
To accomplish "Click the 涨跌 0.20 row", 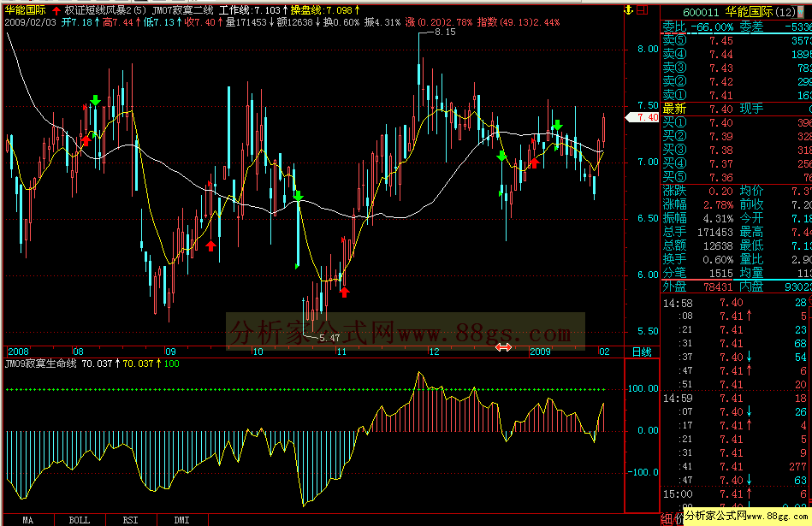I will 698,191.
